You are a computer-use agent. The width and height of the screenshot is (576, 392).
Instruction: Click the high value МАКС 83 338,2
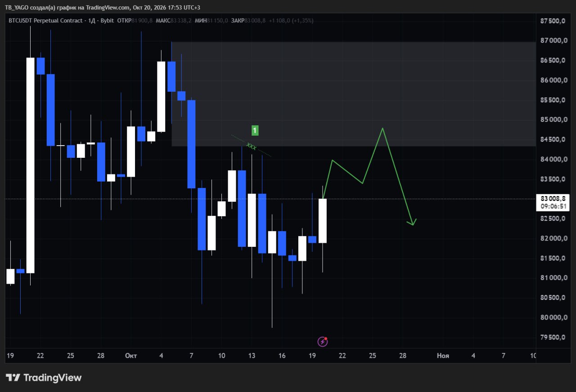(x=174, y=20)
